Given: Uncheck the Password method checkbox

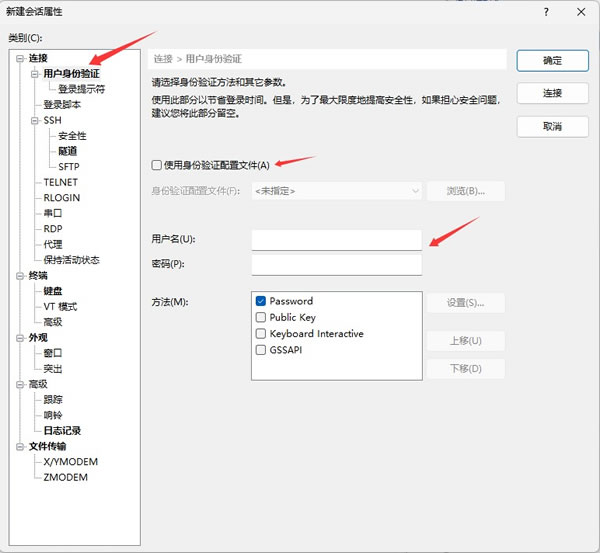Looking at the screenshot, I should point(261,301).
